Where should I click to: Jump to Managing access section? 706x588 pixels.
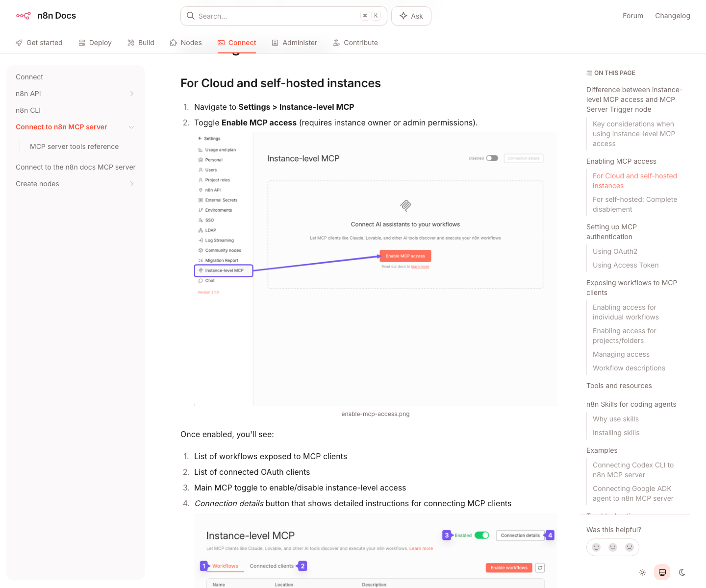(621, 354)
